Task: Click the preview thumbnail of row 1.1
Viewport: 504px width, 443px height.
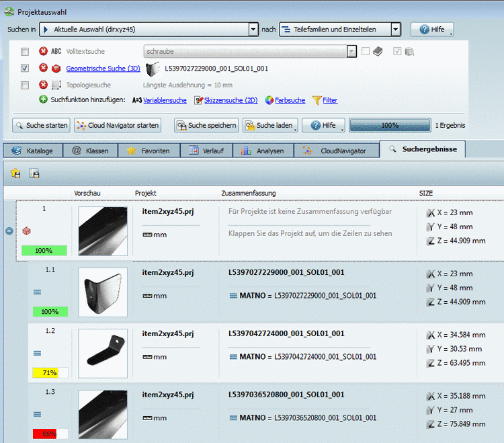Action: coord(103,292)
